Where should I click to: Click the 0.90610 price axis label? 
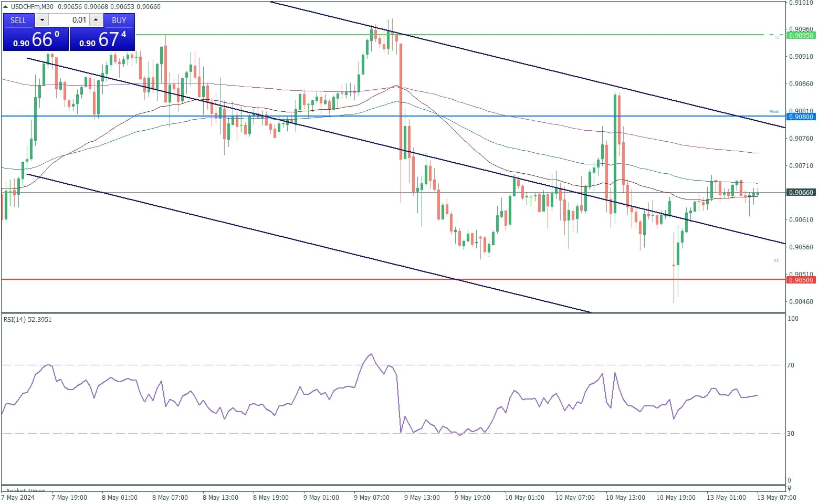click(x=801, y=220)
